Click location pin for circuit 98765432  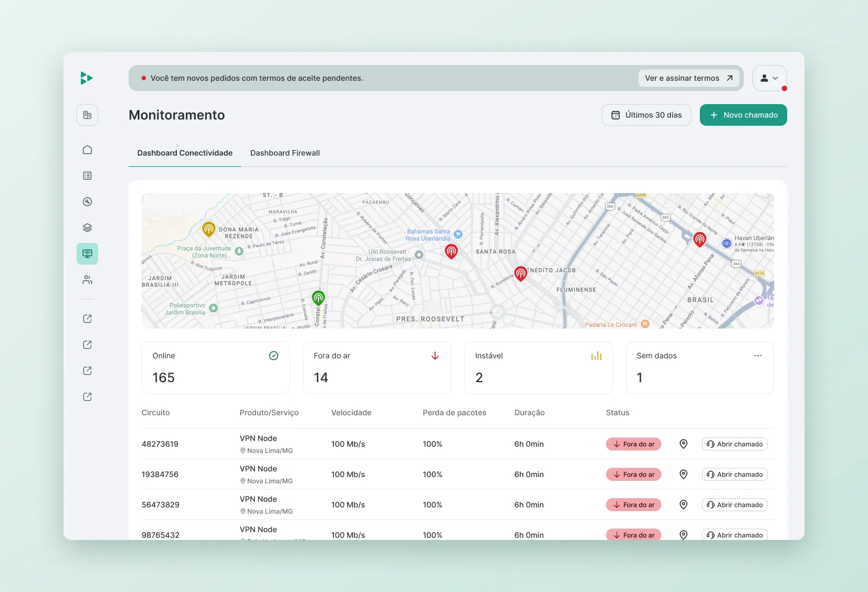pos(684,535)
